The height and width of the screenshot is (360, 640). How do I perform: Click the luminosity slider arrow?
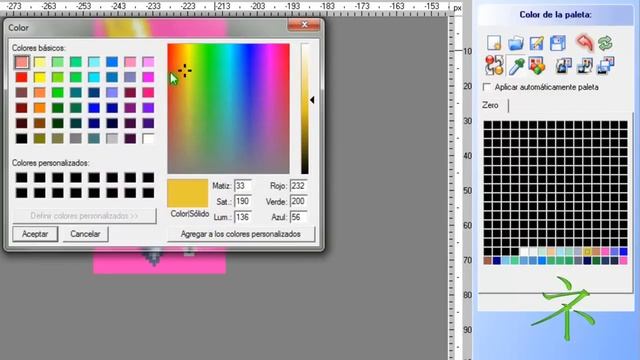pyautogui.click(x=312, y=100)
